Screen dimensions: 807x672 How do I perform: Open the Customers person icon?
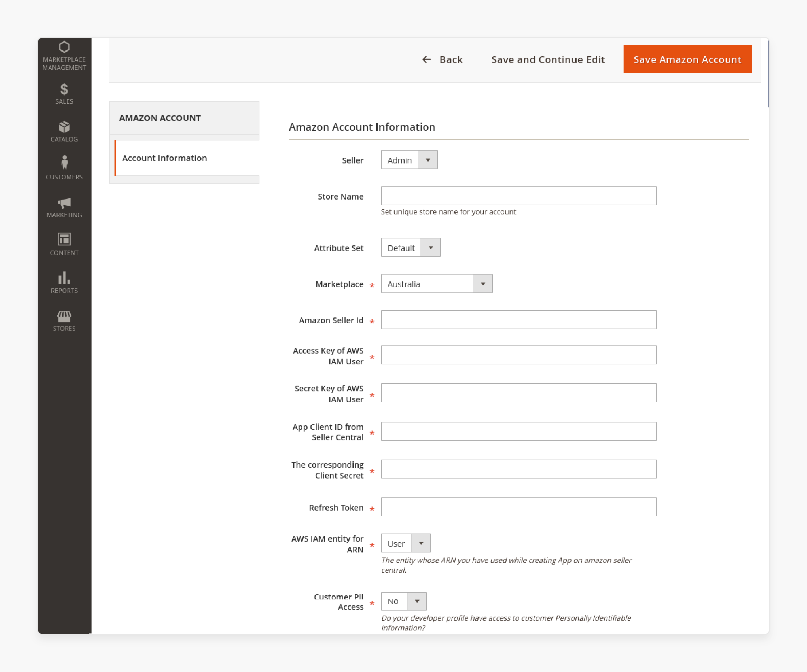coord(64,162)
